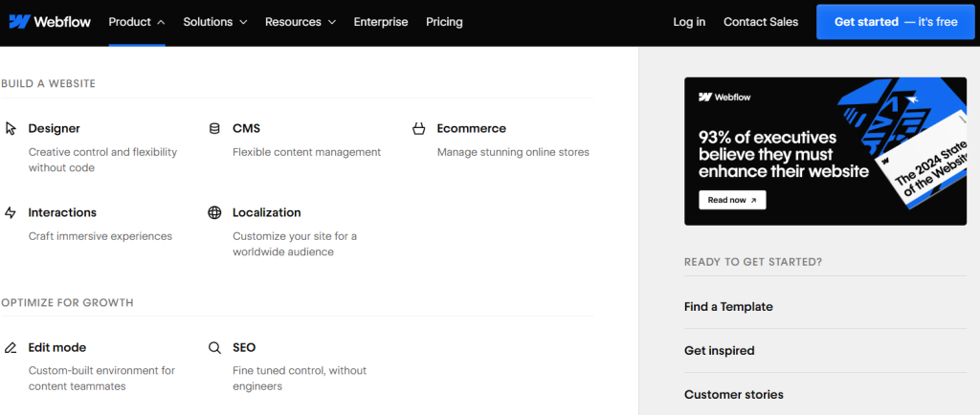Click Get inspired
The image size is (980, 415).
point(720,351)
